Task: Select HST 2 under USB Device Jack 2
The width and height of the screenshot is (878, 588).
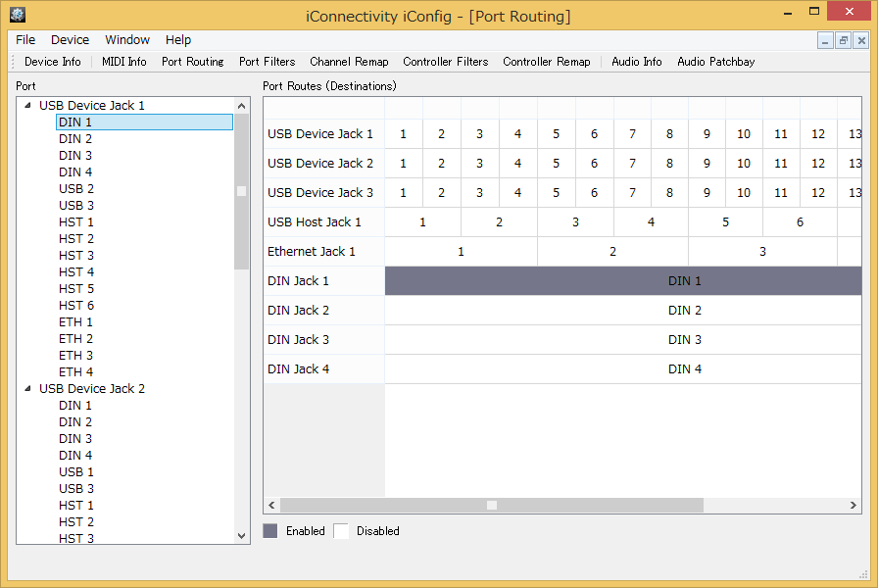Action: click(76, 522)
